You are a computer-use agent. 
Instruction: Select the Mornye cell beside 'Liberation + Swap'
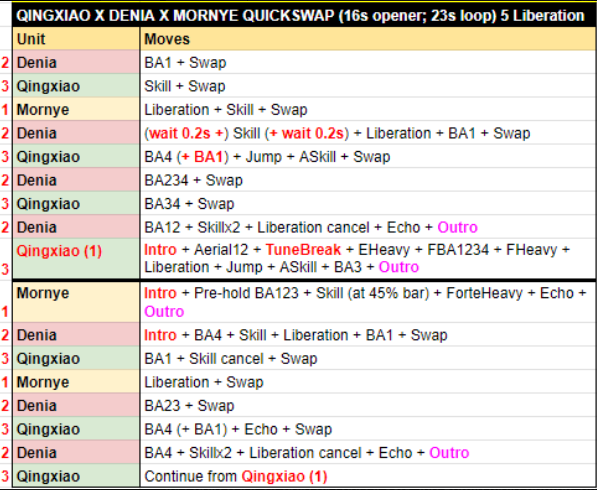tap(76, 382)
